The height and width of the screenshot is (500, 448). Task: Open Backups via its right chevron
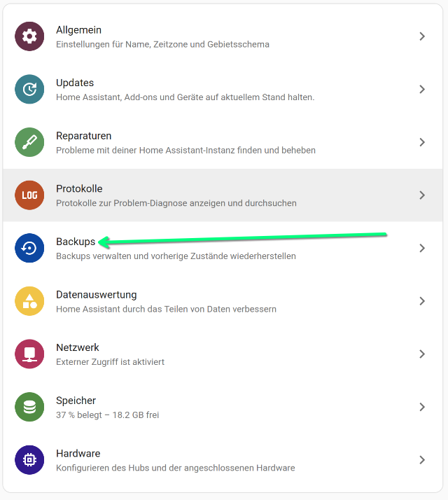(422, 248)
